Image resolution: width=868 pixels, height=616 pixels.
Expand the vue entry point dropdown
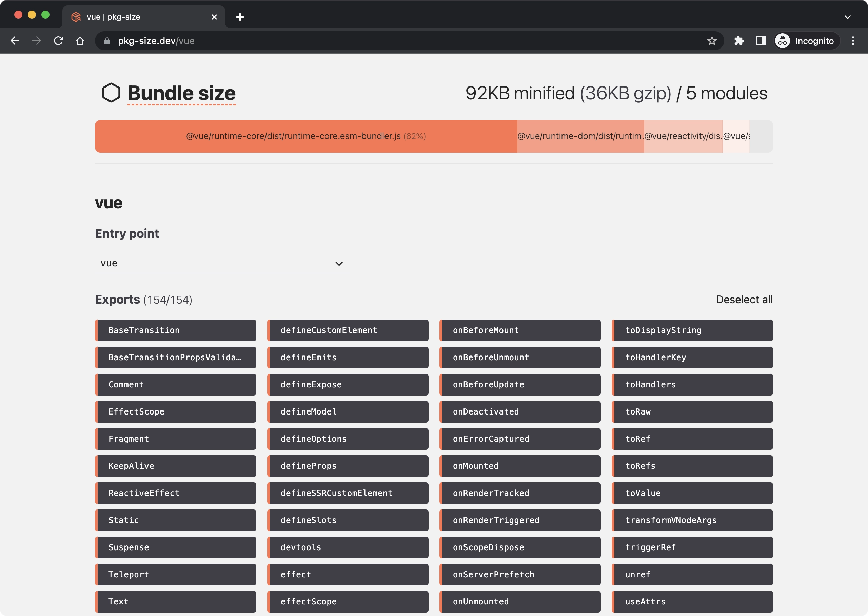[x=338, y=263]
